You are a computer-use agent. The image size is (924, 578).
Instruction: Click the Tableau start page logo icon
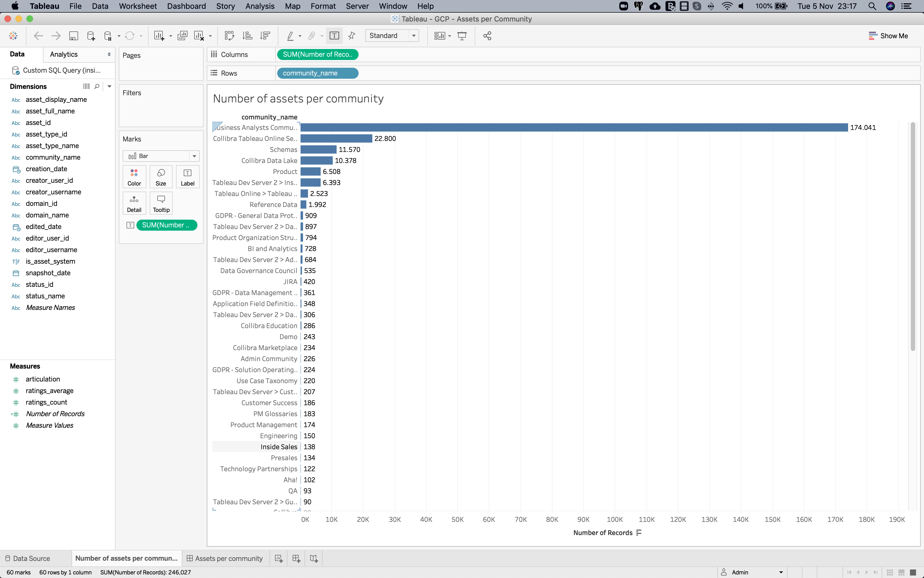coord(13,36)
